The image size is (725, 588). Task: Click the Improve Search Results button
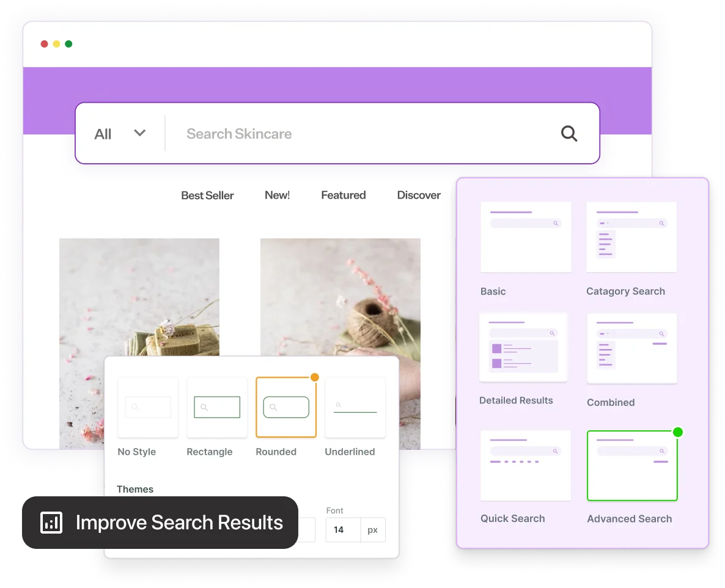pyautogui.click(x=161, y=523)
